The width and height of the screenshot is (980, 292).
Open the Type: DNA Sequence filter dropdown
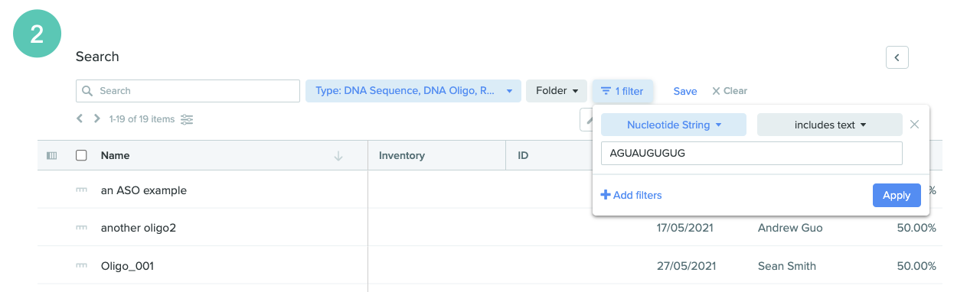point(413,91)
